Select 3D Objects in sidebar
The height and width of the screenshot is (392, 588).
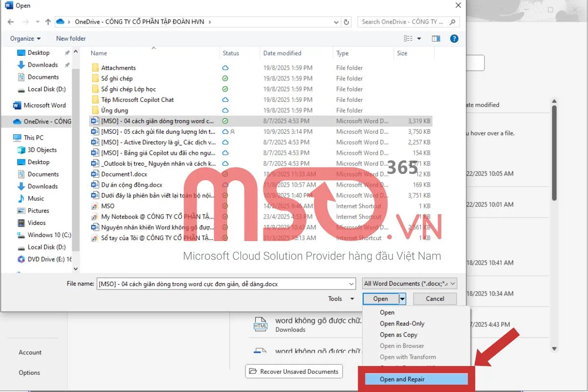click(42, 150)
